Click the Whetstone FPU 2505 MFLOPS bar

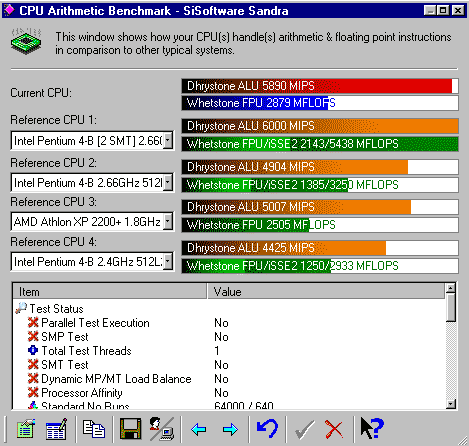(x=320, y=225)
